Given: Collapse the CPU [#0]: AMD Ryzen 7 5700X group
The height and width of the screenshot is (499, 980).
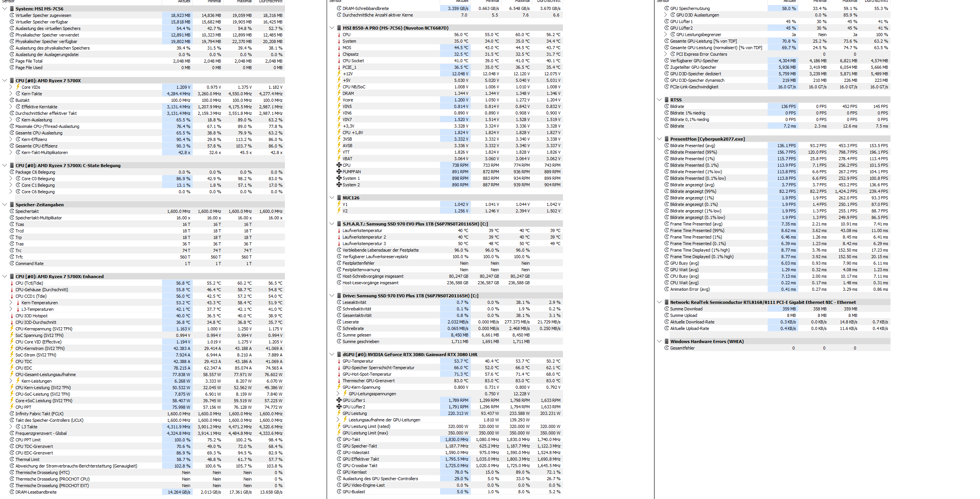Looking at the screenshot, I should click(5, 80).
